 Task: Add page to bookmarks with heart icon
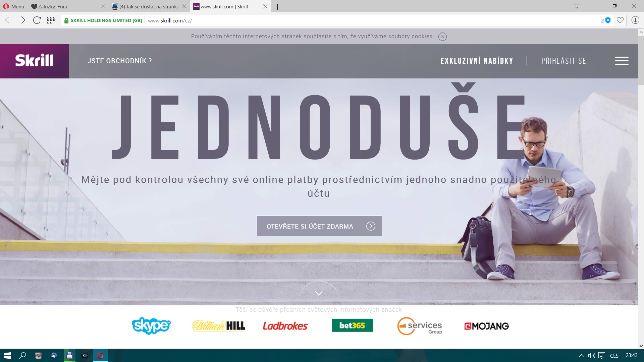pyautogui.click(x=620, y=20)
